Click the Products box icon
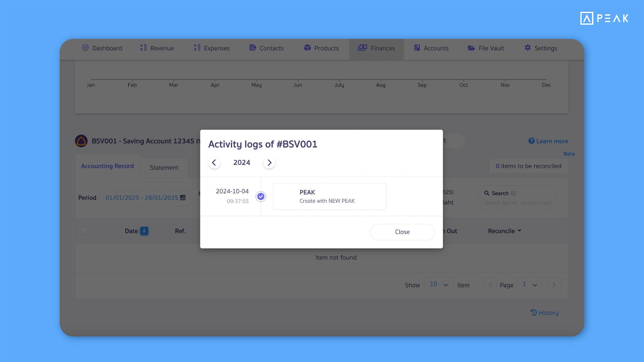This screenshot has width=644, height=362. (307, 48)
